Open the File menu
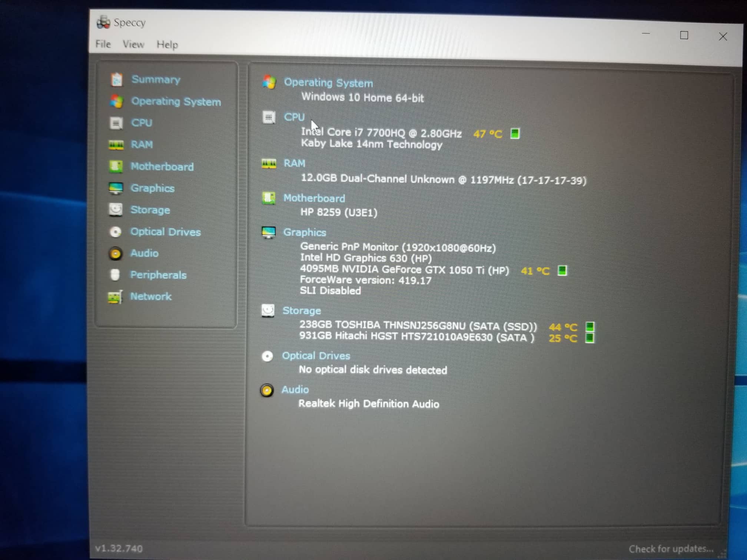Screen dimensions: 747x560 [x=103, y=44]
